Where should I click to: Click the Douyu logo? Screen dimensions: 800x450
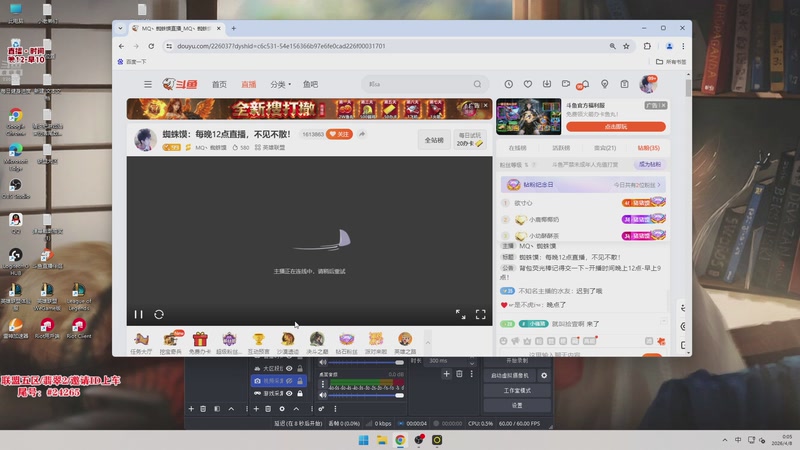tap(180, 84)
